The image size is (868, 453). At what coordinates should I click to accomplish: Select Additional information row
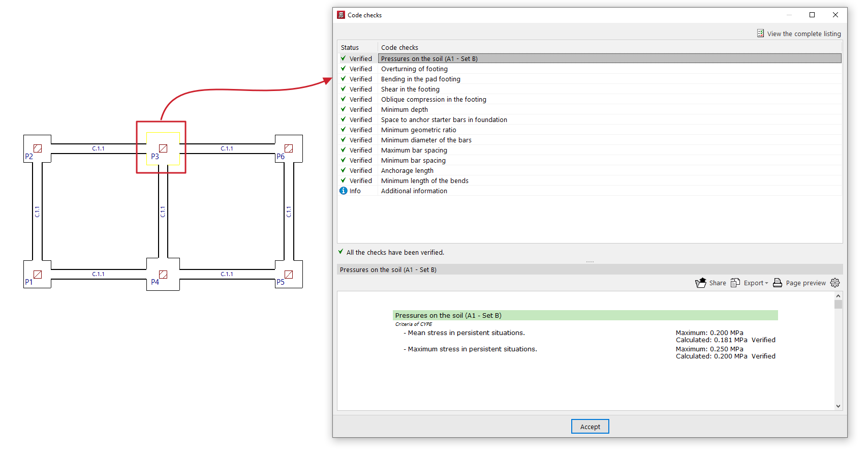[590, 191]
